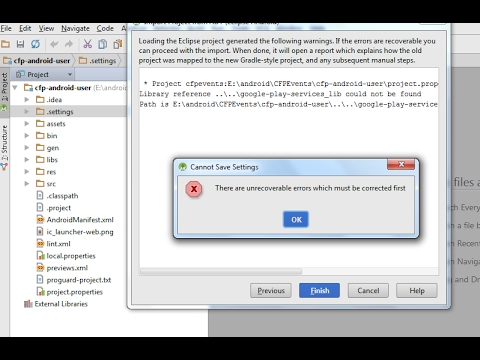The height and width of the screenshot is (360, 480).
Task: Expand the res folder
Action: coord(27,172)
